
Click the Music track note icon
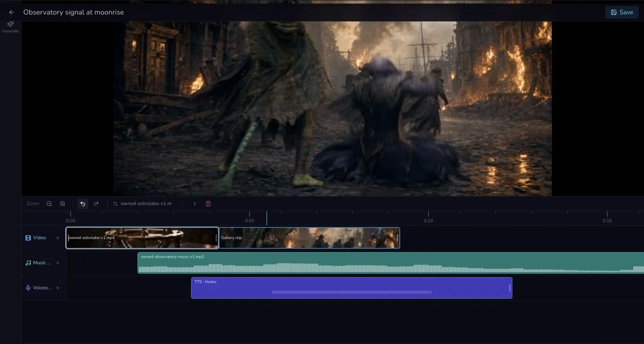[x=28, y=263]
